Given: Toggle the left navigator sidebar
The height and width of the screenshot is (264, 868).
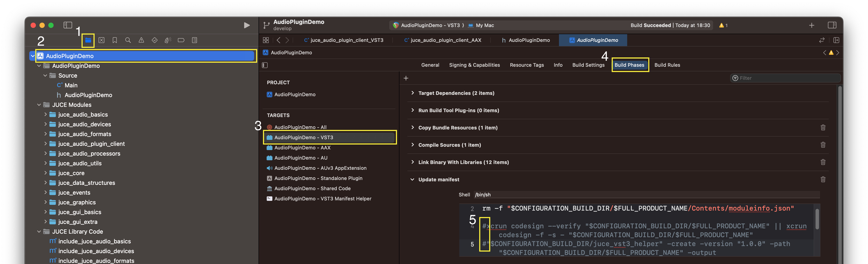Looking at the screenshot, I should (68, 25).
